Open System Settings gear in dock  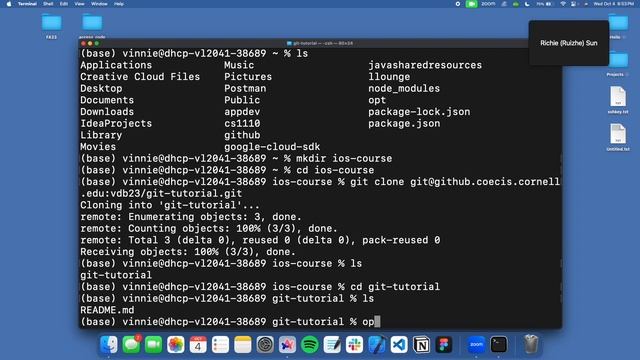click(x=265, y=345)
